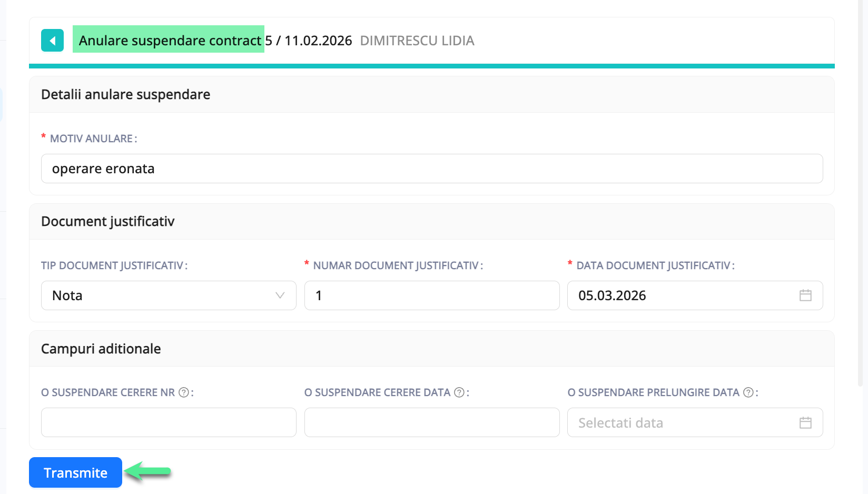Click the Detalii anulare suspendare section header
This screenshot has width=868, height=494.
click(x=125, y=94)
